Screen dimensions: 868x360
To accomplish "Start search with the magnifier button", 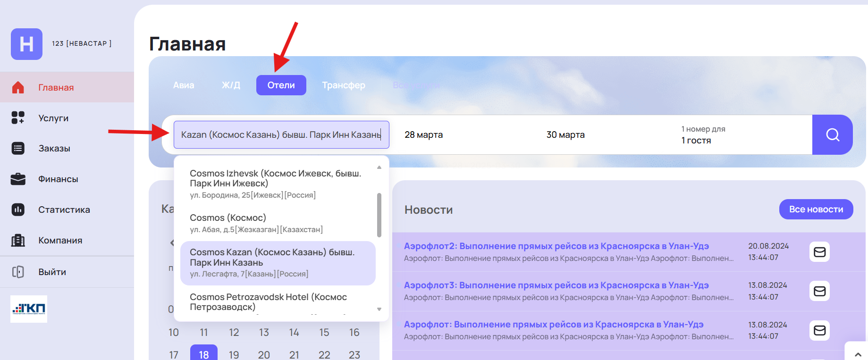I will click(x=833, y=134).
